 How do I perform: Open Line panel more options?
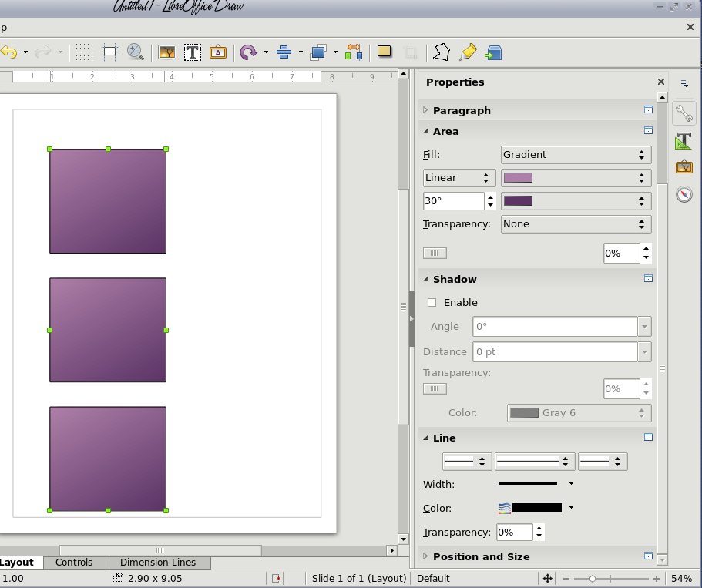click(648, 437)
